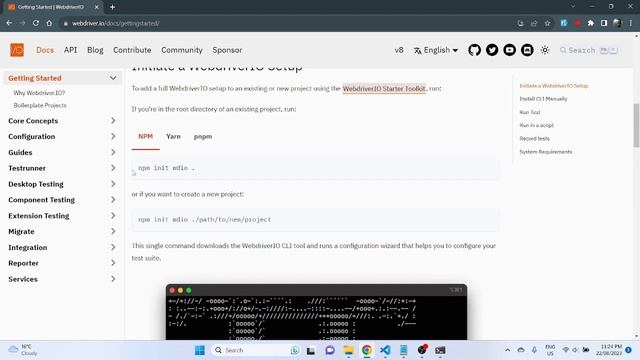Switch to Chrome in taskbar
This screenshot has height=360, width=640.
coord(367,350)
